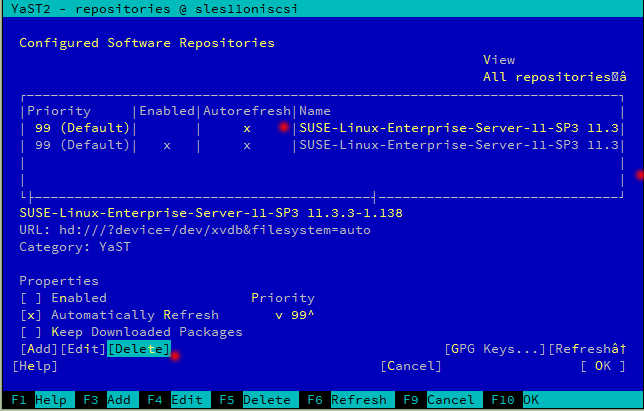Click the Autorefresh x in the second row
This screenshot has width=644, height=411.
pyautogui.click(x=247, y=146)
